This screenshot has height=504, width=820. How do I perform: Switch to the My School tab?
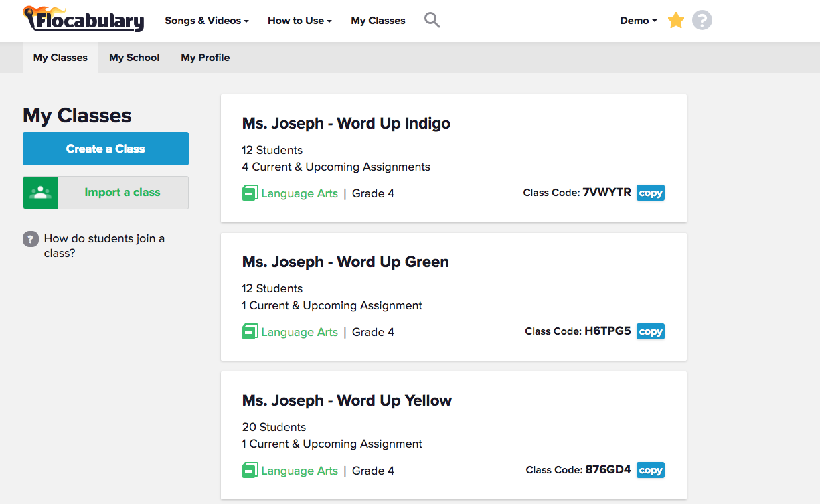tap(134, 58)
